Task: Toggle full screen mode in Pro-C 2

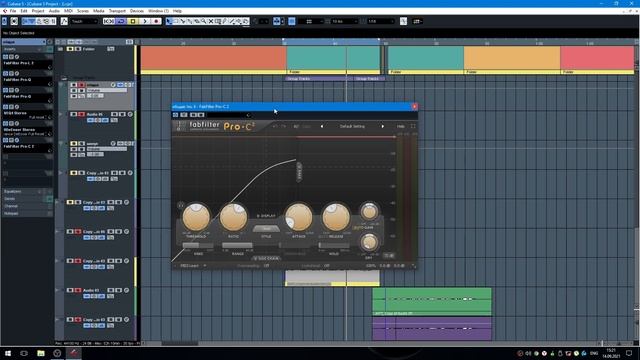Action: click(x=413, y=127)
